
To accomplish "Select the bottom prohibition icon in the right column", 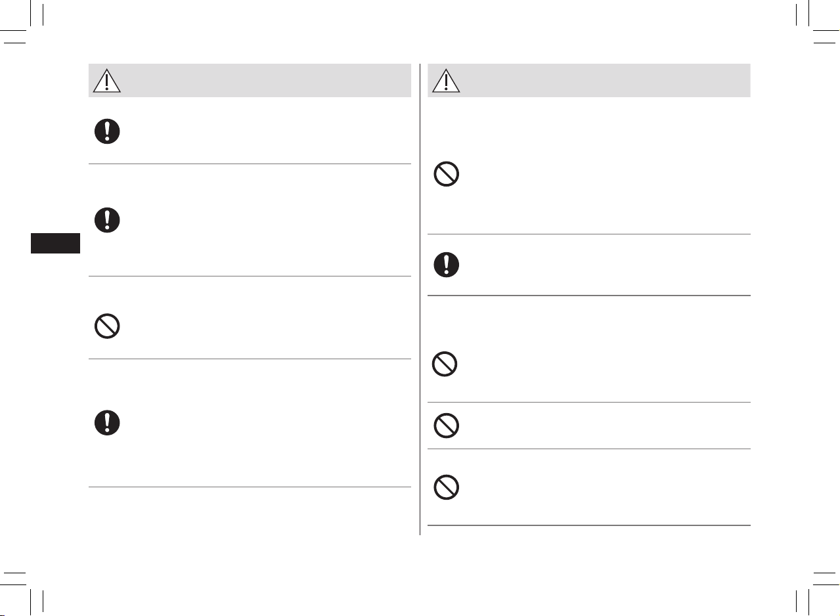I will tap(447, 487).
